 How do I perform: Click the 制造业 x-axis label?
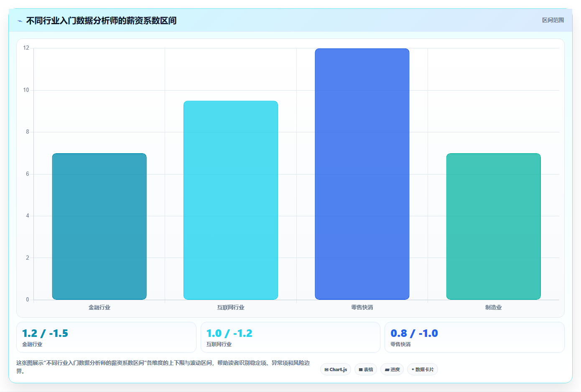pos(494,307)
